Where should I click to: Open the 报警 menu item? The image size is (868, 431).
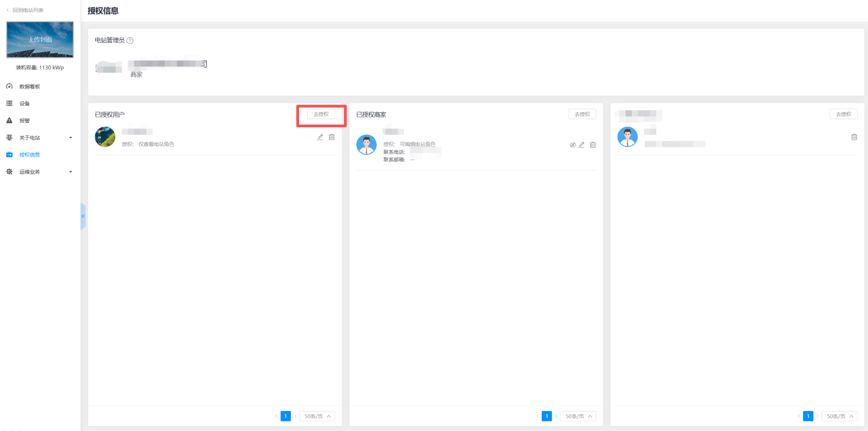click(25, 120)
